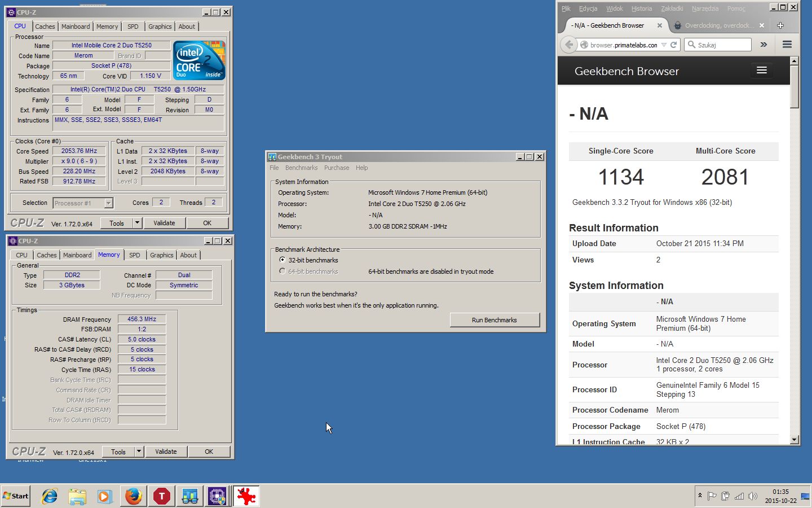The height and width of the screenshot is (508, 812).
Task: Launch Windows Media Player from taskbar
Action: 105,496
